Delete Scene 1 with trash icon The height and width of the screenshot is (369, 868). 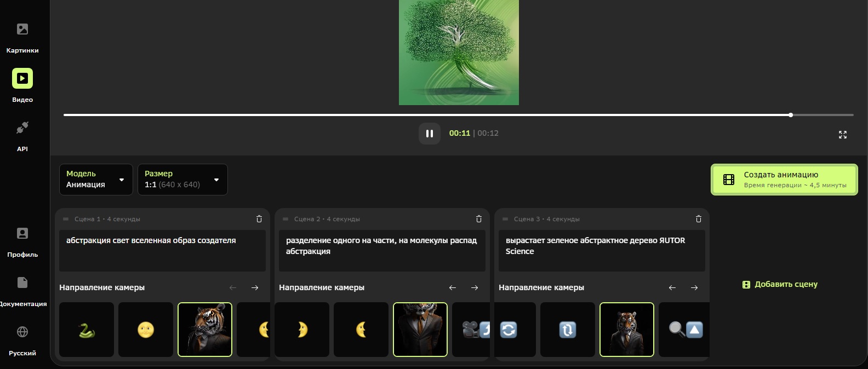point(259,219)
